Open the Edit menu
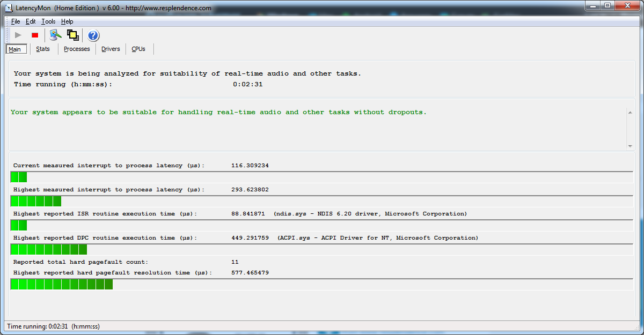 tap(31, 21)
